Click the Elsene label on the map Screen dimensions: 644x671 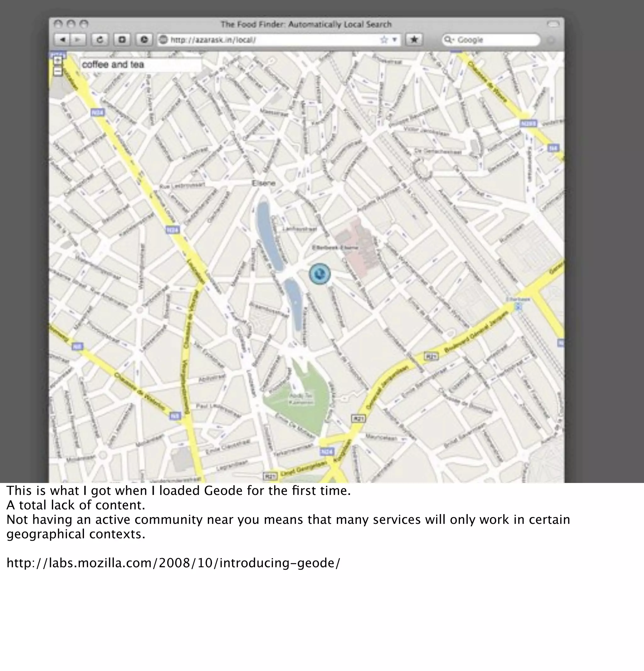click(x=264, y=183)
